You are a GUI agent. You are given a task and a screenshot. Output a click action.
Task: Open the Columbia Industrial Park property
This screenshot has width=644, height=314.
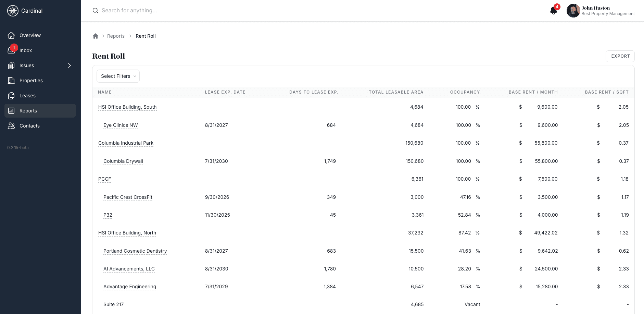click(x=126, y=143)
